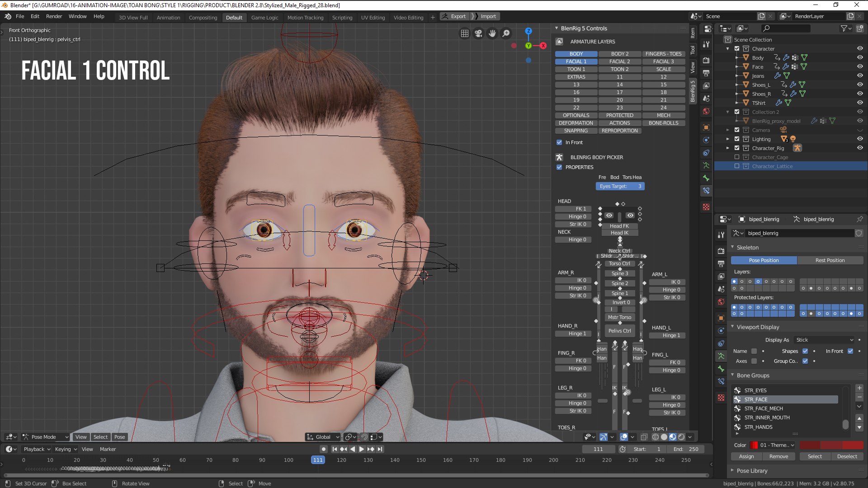Toggle the PROPERTIES checkbox in BlenRig panel
The height and width of the screenshot is (488, 868).
coord(559,167)
